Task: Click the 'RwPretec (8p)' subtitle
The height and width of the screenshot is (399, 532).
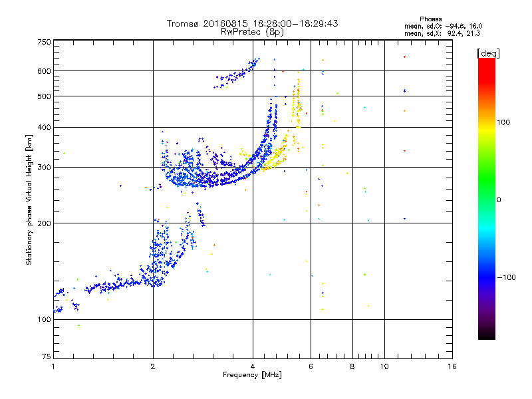Action: [x=252, y=32]
